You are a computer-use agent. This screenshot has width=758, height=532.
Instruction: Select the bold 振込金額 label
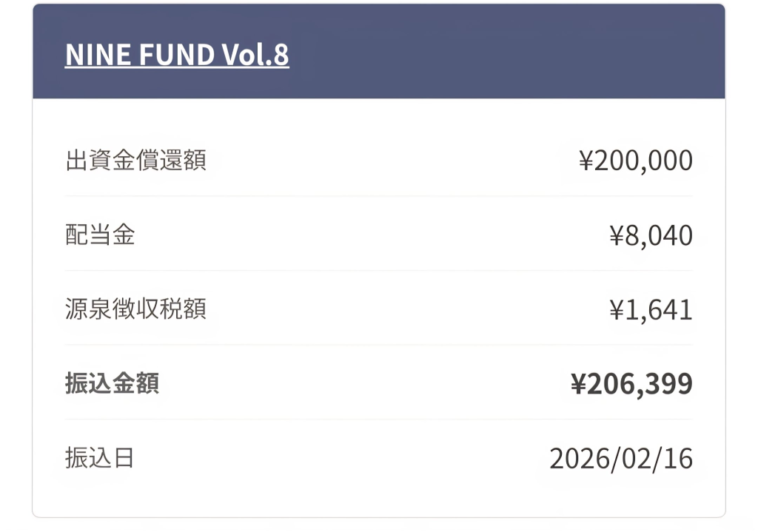point(112,383)
